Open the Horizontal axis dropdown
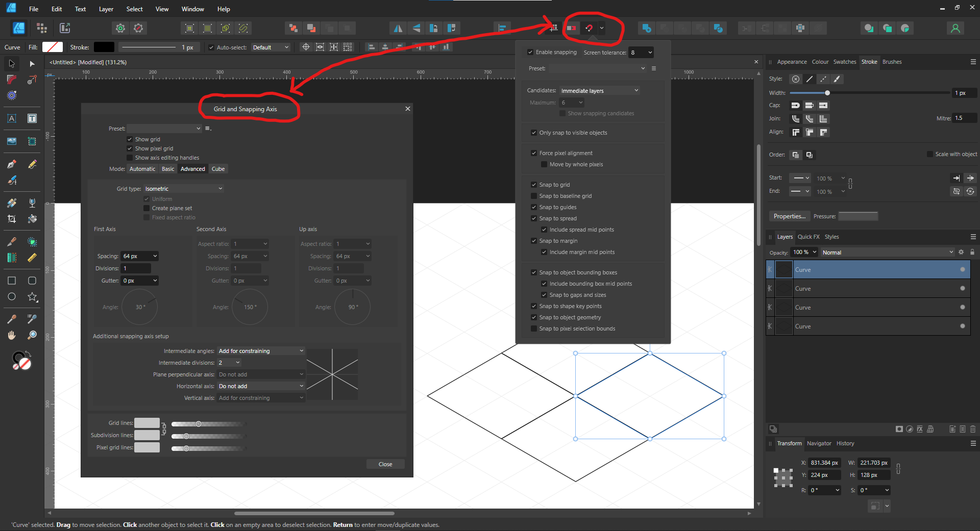Image resolution: width=980 pixels, height=531 pixels. [261, 386]
